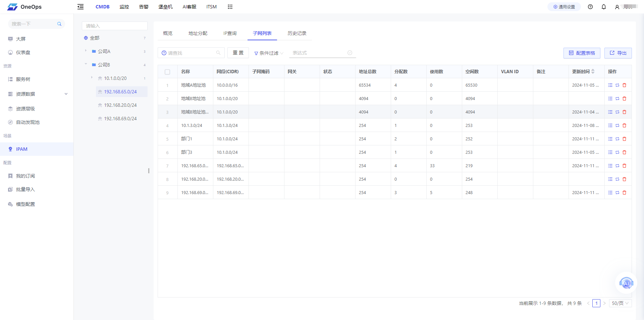This screenshot has width=644, height=320.
Task: Open the user profile icon
Action: coord(617,7)
